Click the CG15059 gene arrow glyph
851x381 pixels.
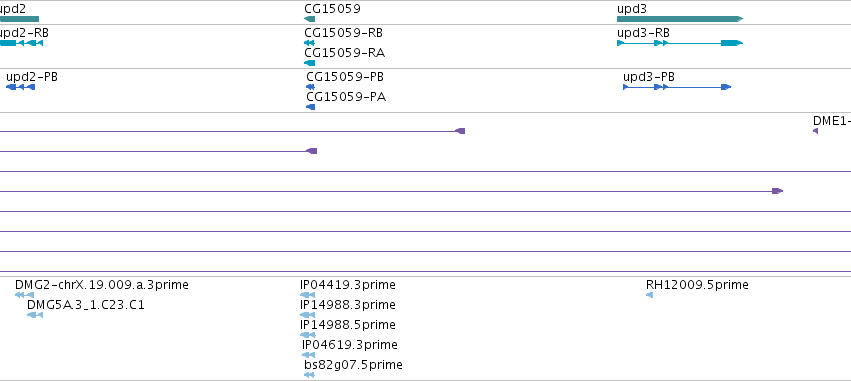pyautogui.click(x=309, y=19)
